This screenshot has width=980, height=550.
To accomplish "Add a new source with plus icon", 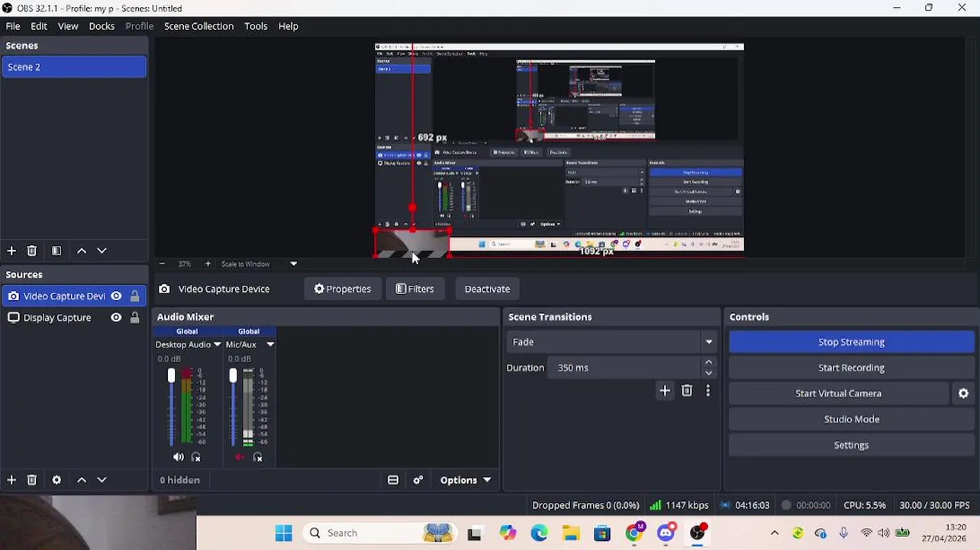I will coord(11,480).
